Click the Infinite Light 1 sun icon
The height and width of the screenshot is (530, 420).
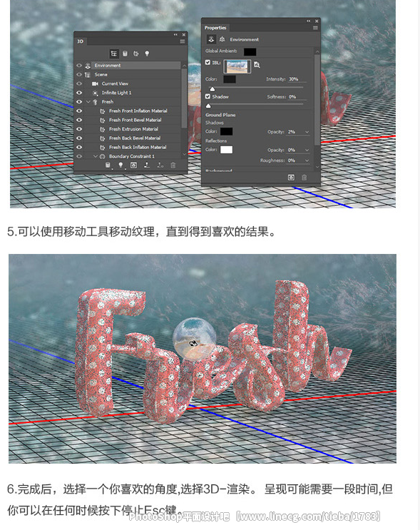point(96,93)
